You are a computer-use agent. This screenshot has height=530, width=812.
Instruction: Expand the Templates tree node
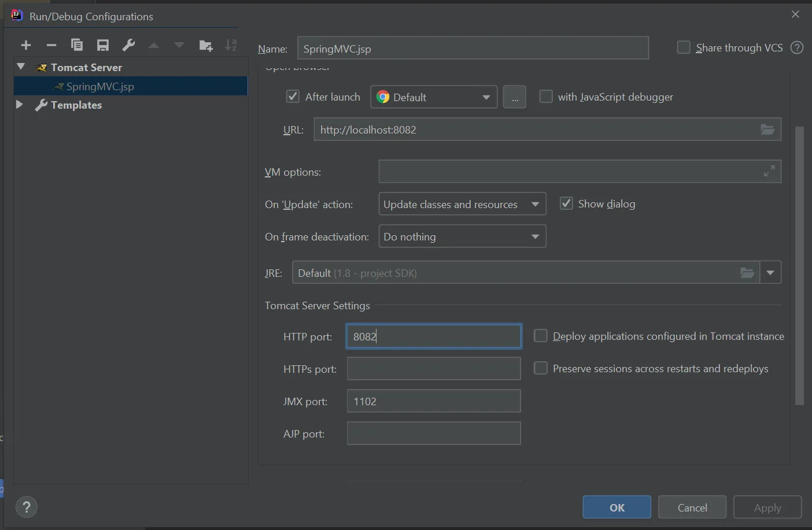pos(20,105)
